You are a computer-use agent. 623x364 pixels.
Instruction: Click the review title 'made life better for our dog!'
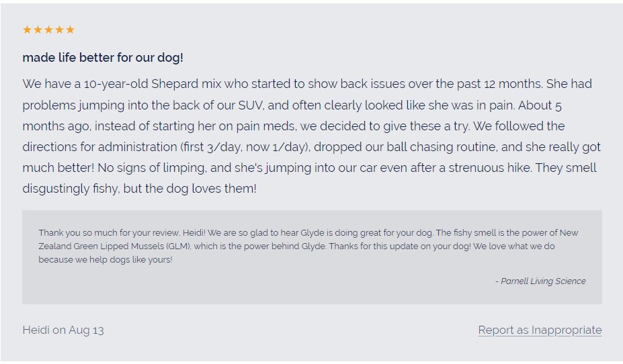click(103, 58)
